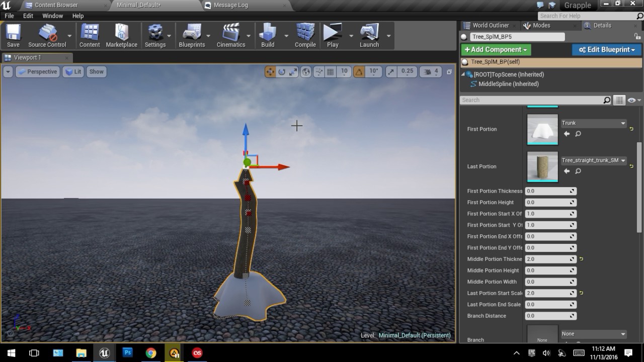
Task: Click the Launch toolbar icon
Action: [369, 36]
